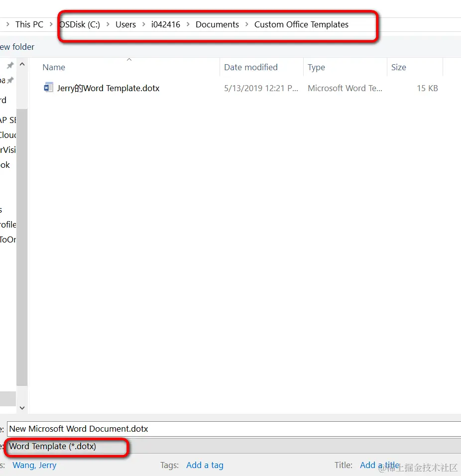Image resolution: width=461 pixels, height=476 pixels.
Task: Click Add a tag link
Action: coord(205,465)
